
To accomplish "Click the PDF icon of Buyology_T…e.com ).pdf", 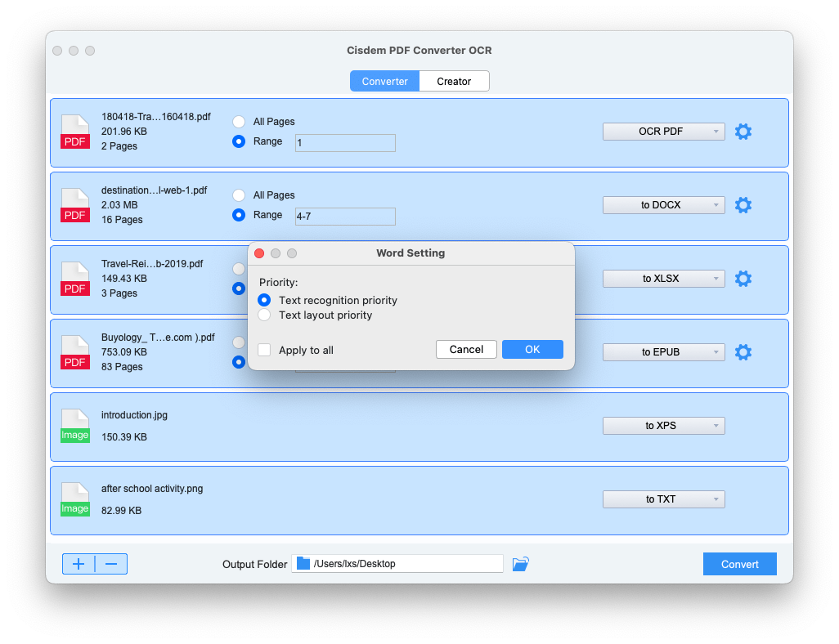I will click(x=75, y=352).
